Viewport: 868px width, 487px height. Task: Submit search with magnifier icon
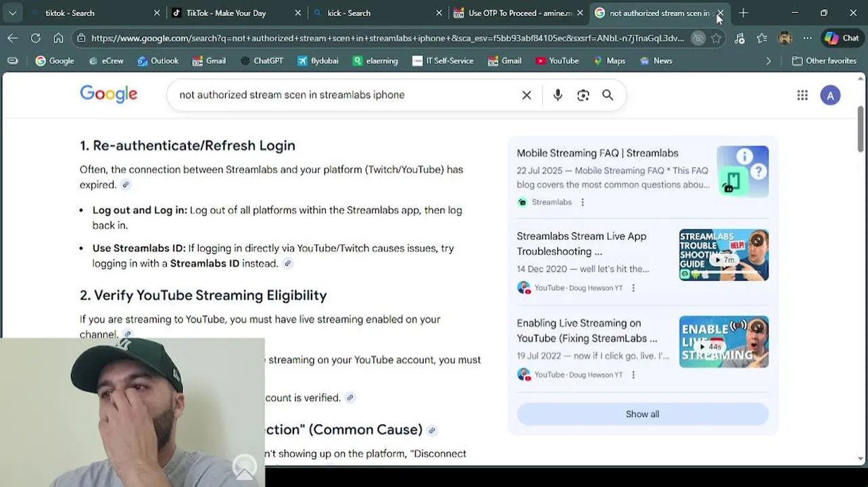pos(608,95)
